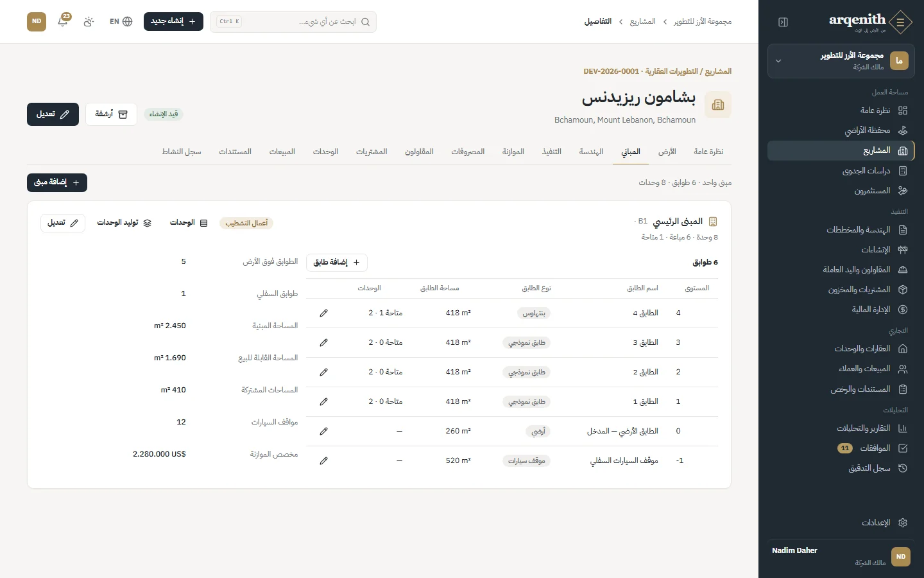Viewport: 924px width, 578px height.
Task: Edit floor row الطابق 4
Action: click(324, 313)
